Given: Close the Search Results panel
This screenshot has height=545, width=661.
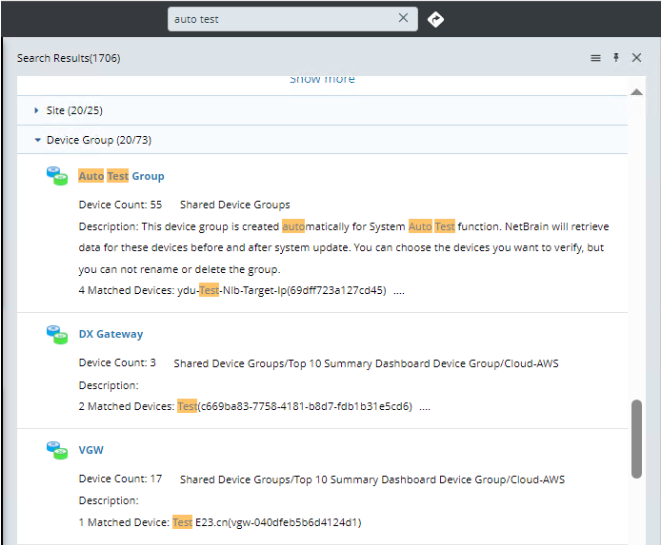Looking at the screenshot, I should [637, 58].
